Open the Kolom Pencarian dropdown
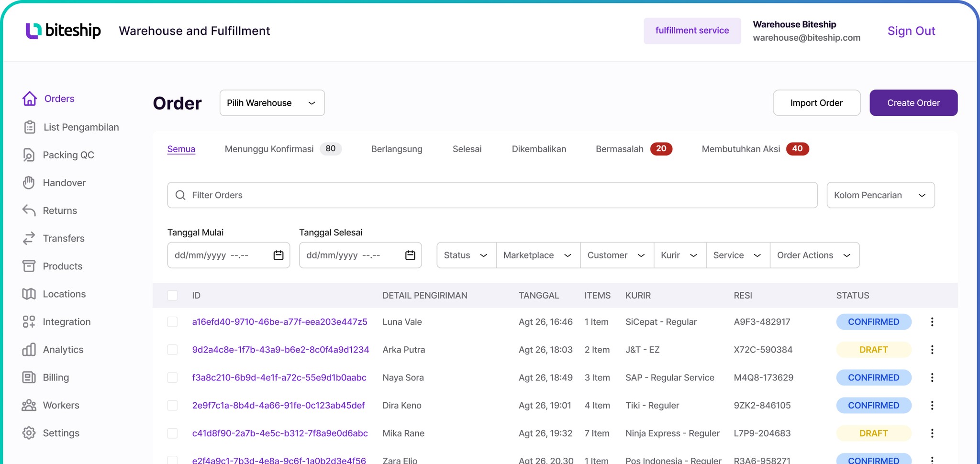Screen dimensions: 980x464 880,195
